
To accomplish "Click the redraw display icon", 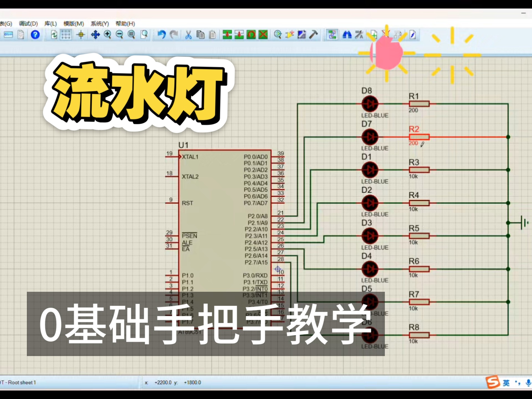I will pos(54,35).
